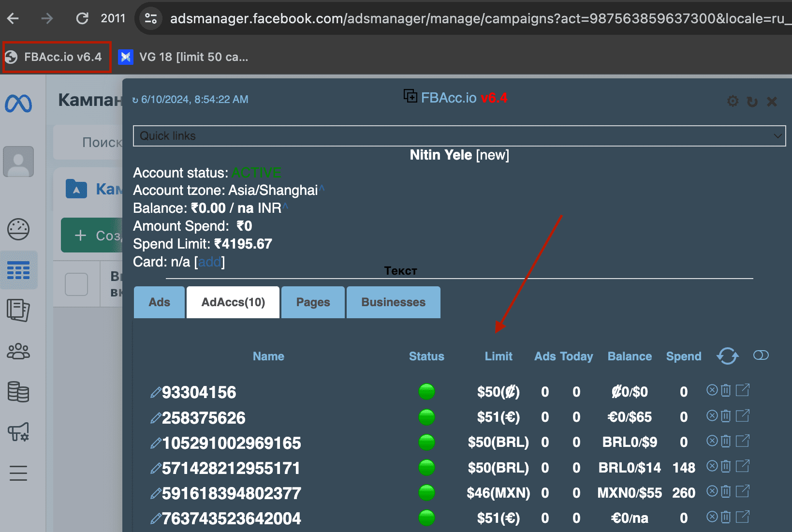Open the All tools hamburger menu
This screenshot has height=532, width=792.
click(x=18, y=473)
